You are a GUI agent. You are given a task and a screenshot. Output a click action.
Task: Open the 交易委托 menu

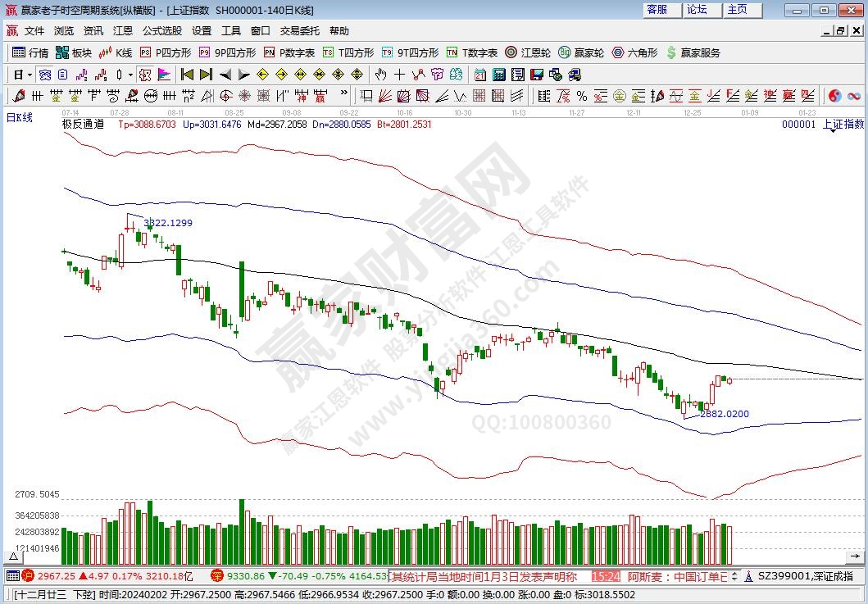pos(299,30)
